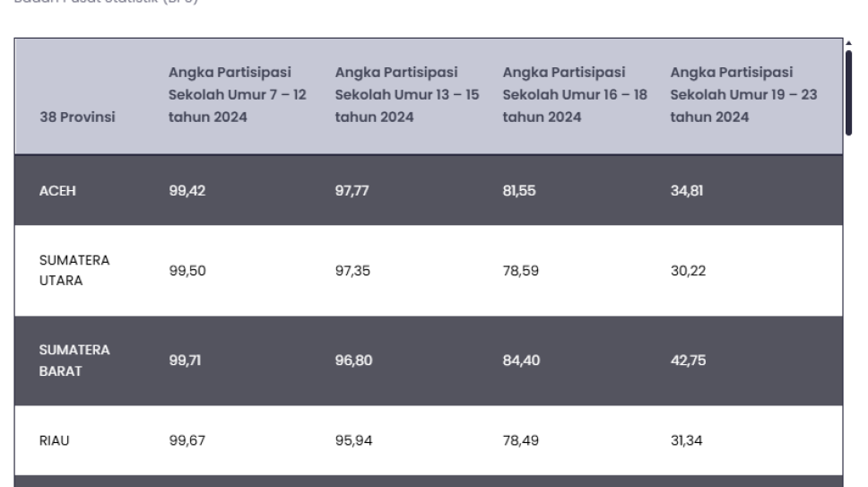868x487 pixels.
Task: Select the SUMATERA BARAT row label
Action: click(74, 361)
